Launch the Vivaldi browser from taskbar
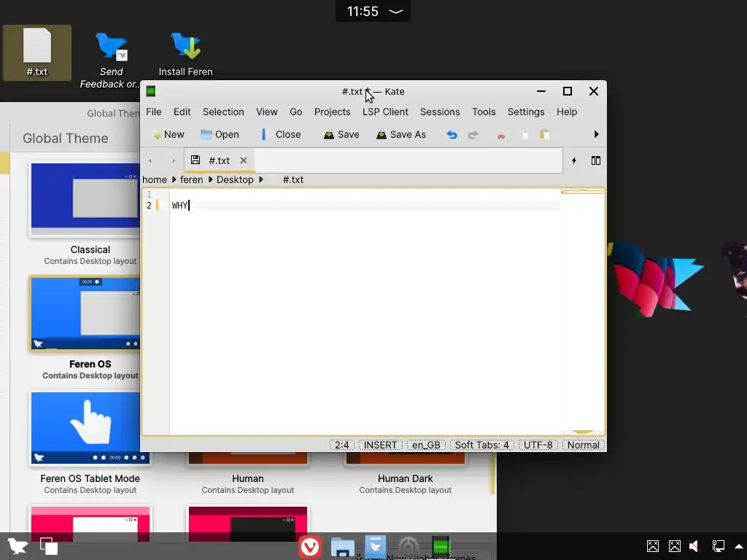The image size is (747, 560). tap(309, 547)
